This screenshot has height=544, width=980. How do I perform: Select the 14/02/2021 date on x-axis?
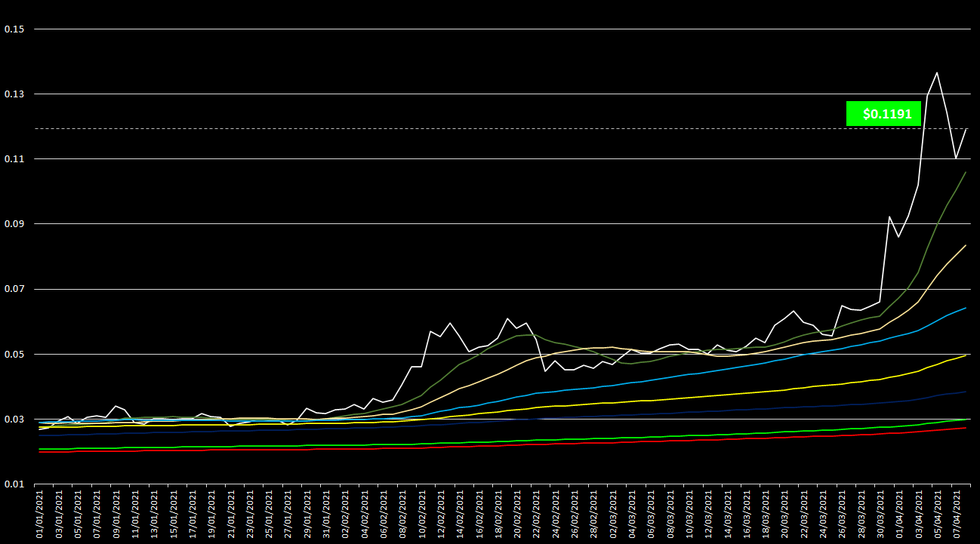coord(461,515)
